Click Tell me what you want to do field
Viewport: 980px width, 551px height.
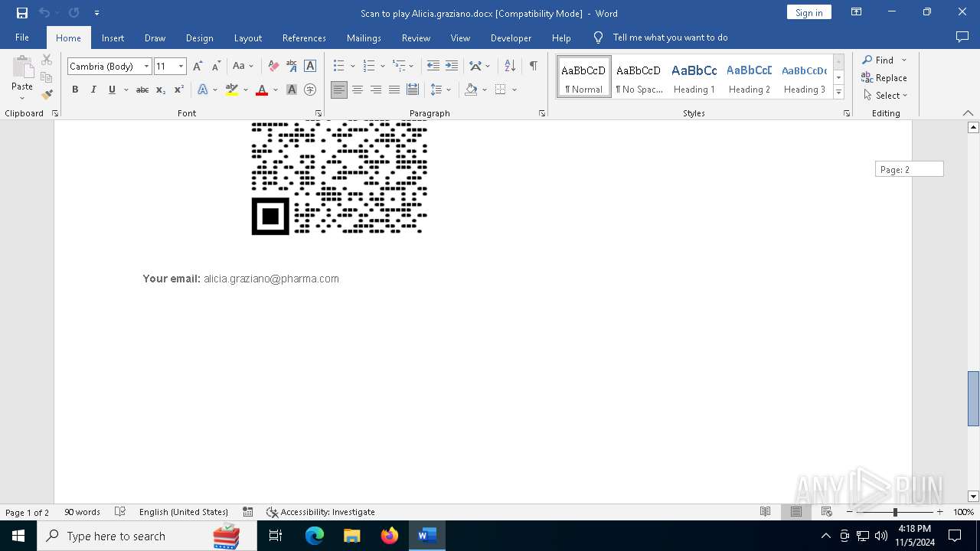coord(670,37)
